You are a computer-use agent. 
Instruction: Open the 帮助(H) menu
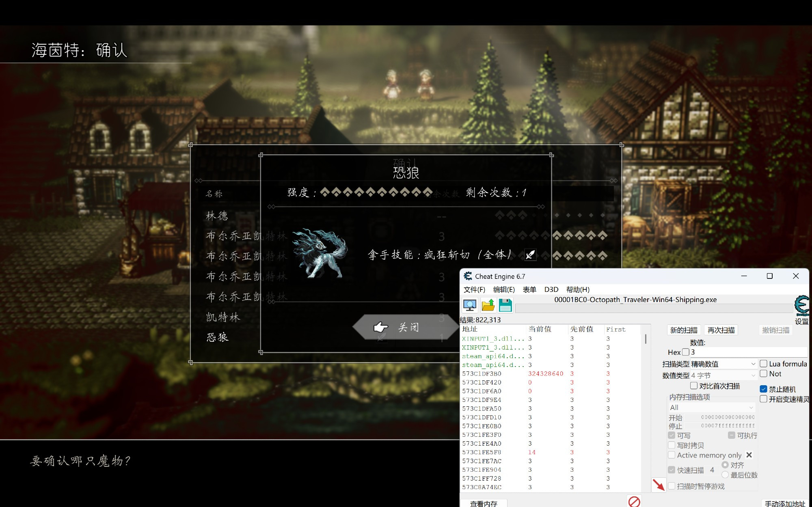pos(578,289)
